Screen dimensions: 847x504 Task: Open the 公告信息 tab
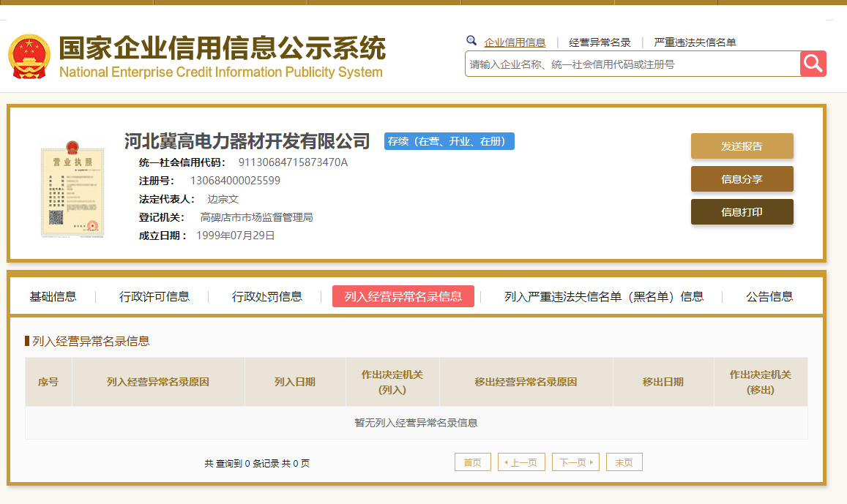point(769,296)
